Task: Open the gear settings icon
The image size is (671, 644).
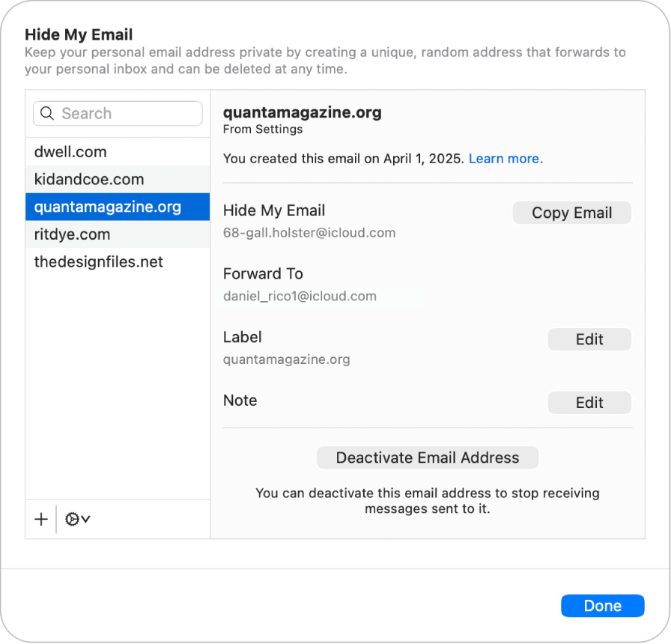Action: click(x=71, y=519)
